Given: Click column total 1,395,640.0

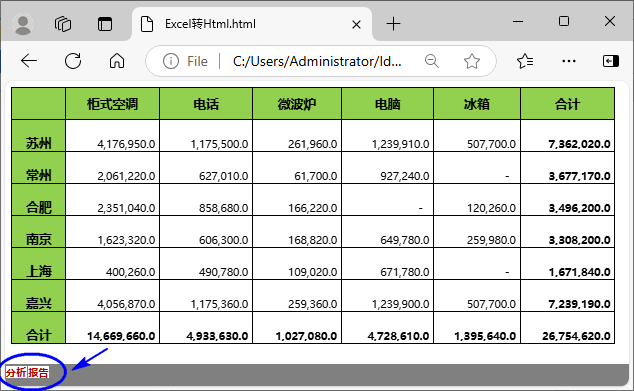Looking at the screenshot, I should [485, 336].
